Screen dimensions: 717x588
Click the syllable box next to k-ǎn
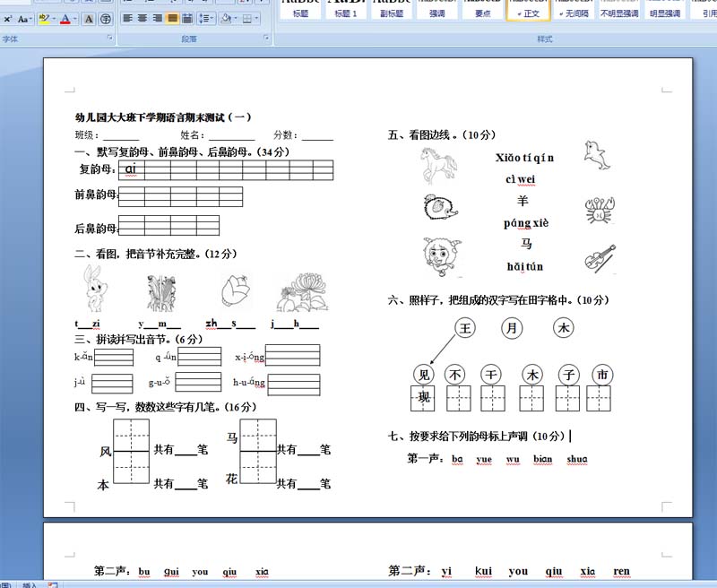click(x=114, y=357)
